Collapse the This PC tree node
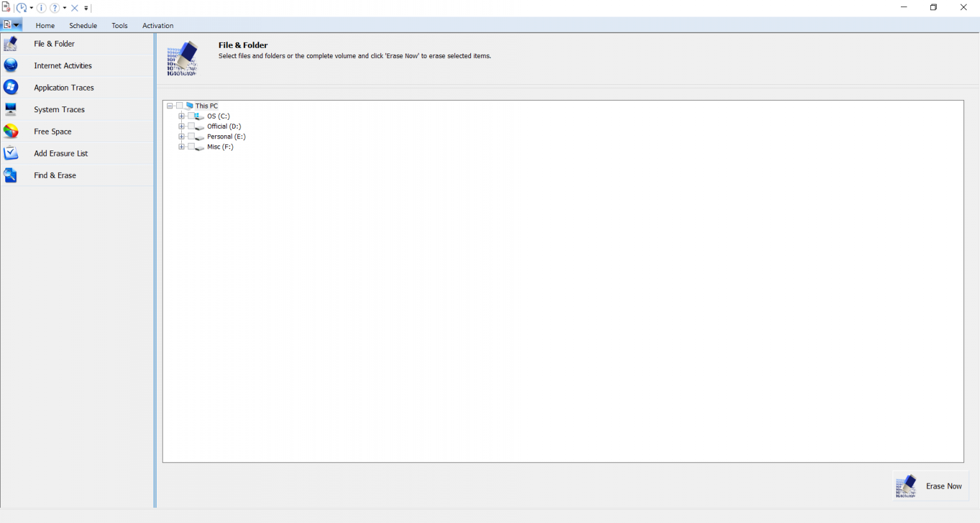980x523 pixels. (x=170, y=106)
